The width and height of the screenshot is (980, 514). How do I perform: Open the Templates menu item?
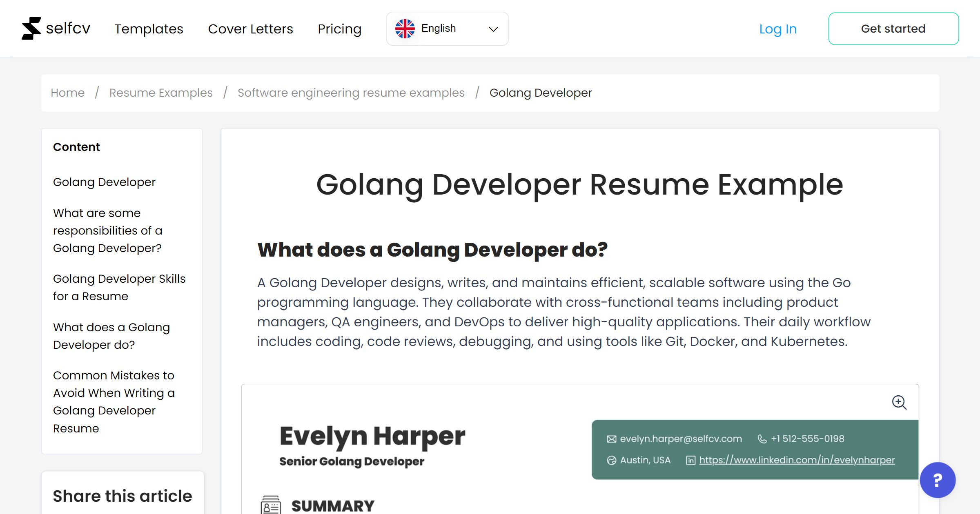click(x=149, y=29)
